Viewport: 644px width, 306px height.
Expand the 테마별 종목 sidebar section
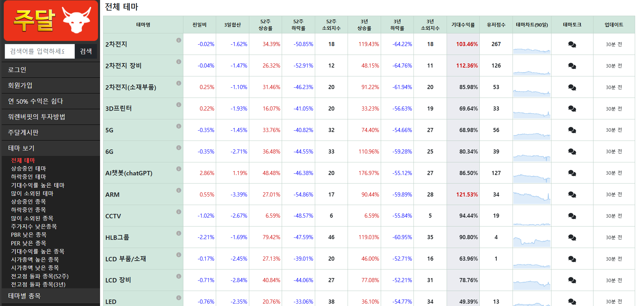pos(24,296)
